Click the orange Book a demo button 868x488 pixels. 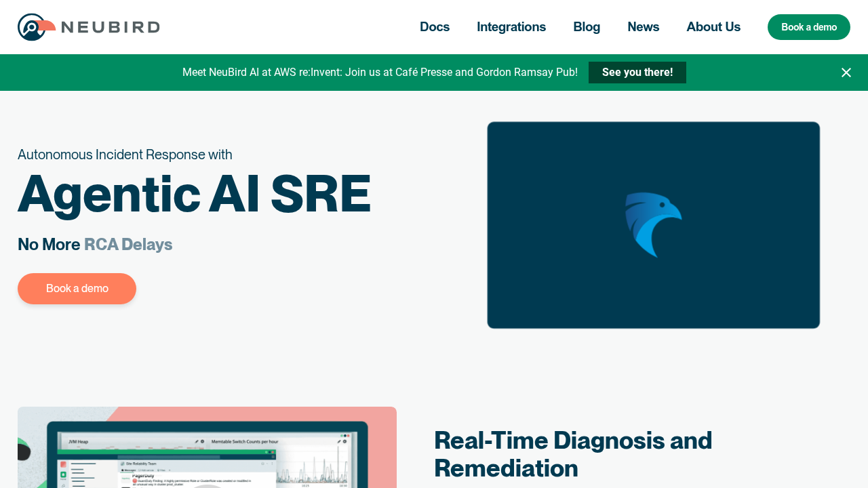(x=77, y=288)
